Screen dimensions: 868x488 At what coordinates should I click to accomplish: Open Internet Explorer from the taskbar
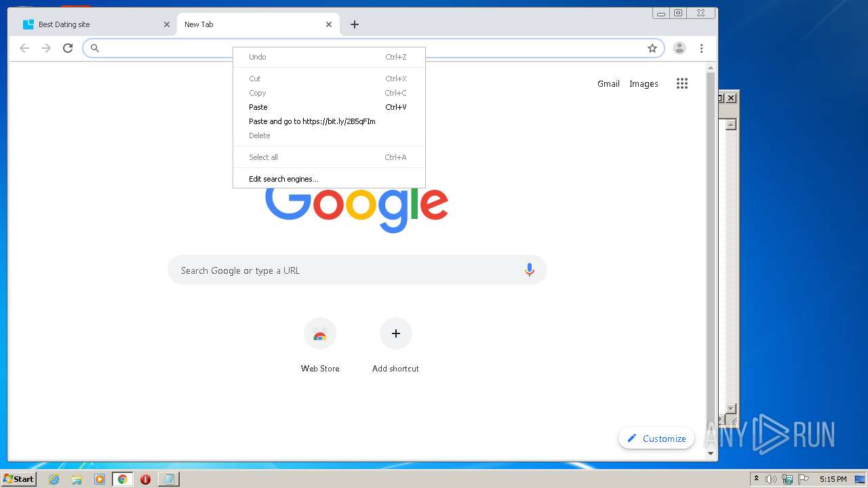click(54, 479)
